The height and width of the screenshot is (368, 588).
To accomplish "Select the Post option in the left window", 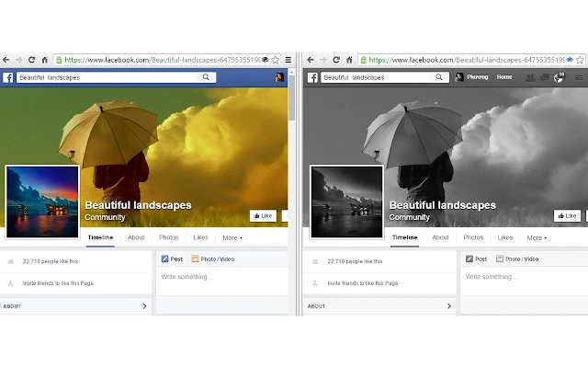I will (172, 259).
